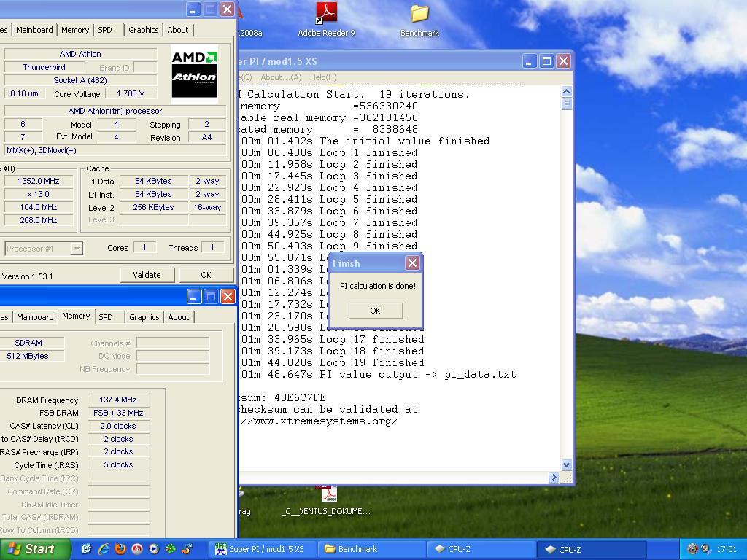Maximize the Super PI window
This screenshot has width=747, height=560.
(x=547, y=61)
